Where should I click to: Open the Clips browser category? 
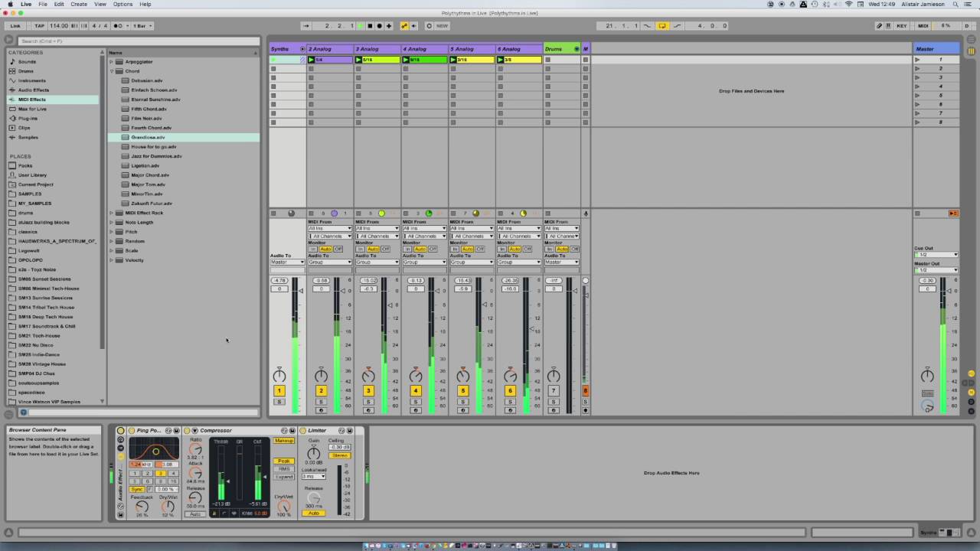point(24,128)
